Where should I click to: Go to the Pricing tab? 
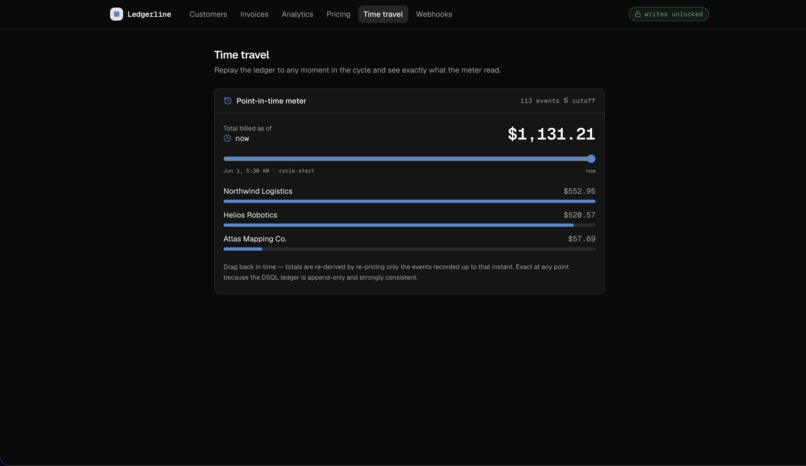click(338, 14)
